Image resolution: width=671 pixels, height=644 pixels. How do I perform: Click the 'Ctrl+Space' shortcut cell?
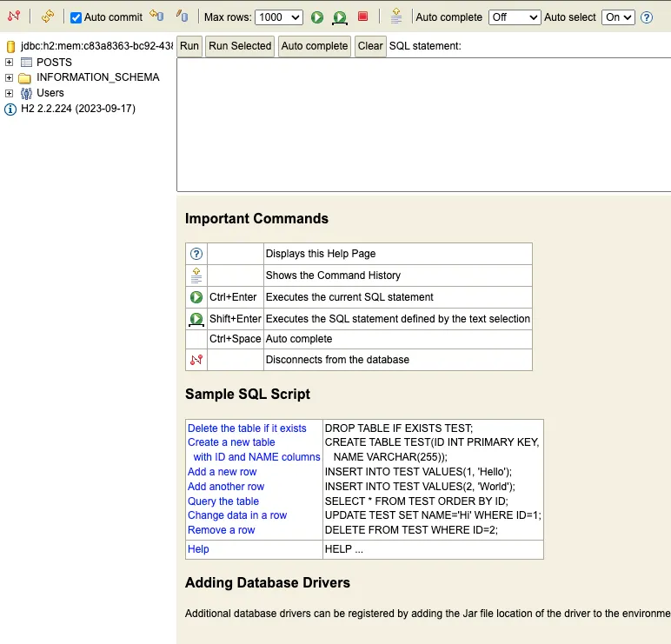pos(235,339)
